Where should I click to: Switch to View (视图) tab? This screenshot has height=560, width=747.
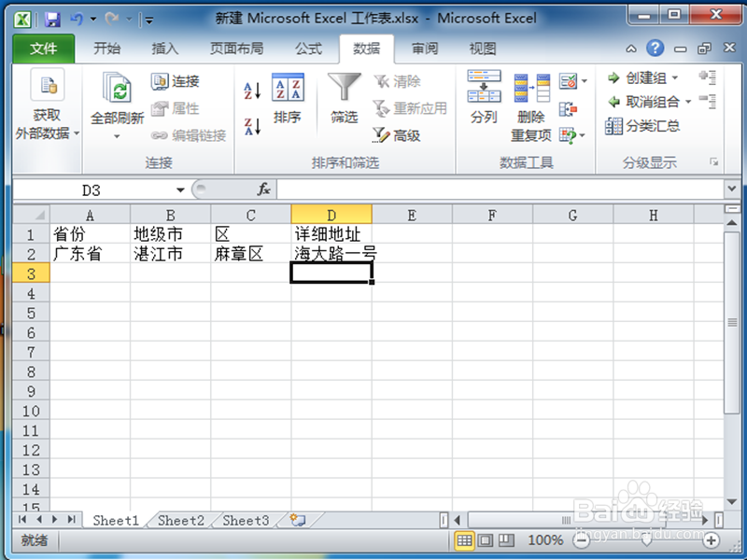pos(483,49)
